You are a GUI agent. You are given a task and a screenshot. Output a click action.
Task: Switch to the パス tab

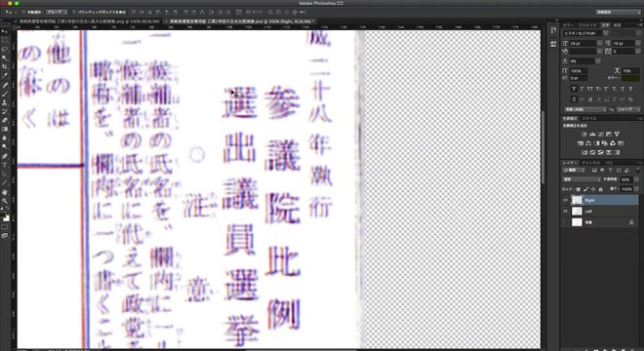pyautogui.click(x=608, y=163)
